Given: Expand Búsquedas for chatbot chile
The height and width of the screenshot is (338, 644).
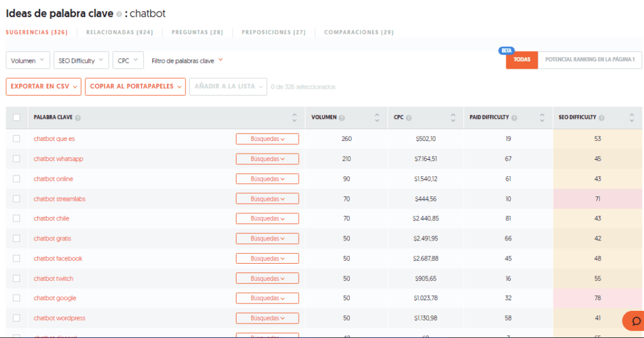Looking at the screenshot, I should (x=267, y=218).
